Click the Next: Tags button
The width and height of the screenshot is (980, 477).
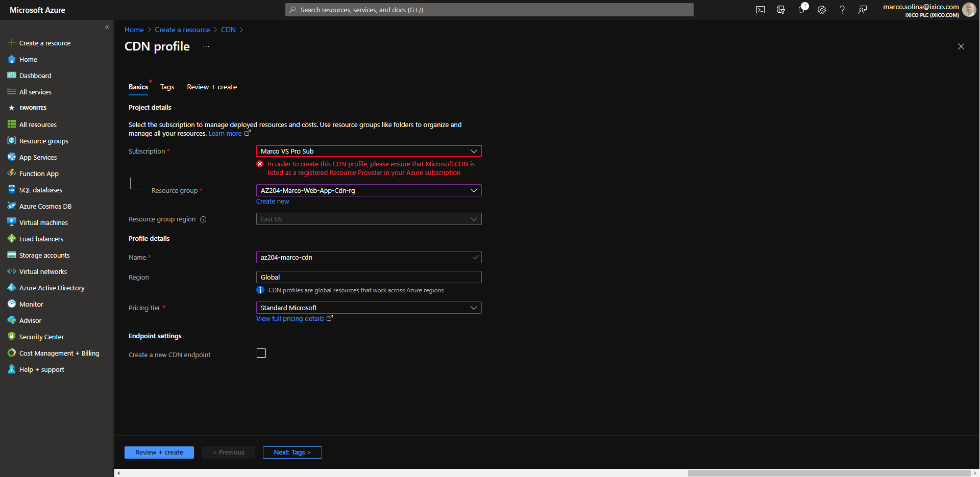pos(292,453)
